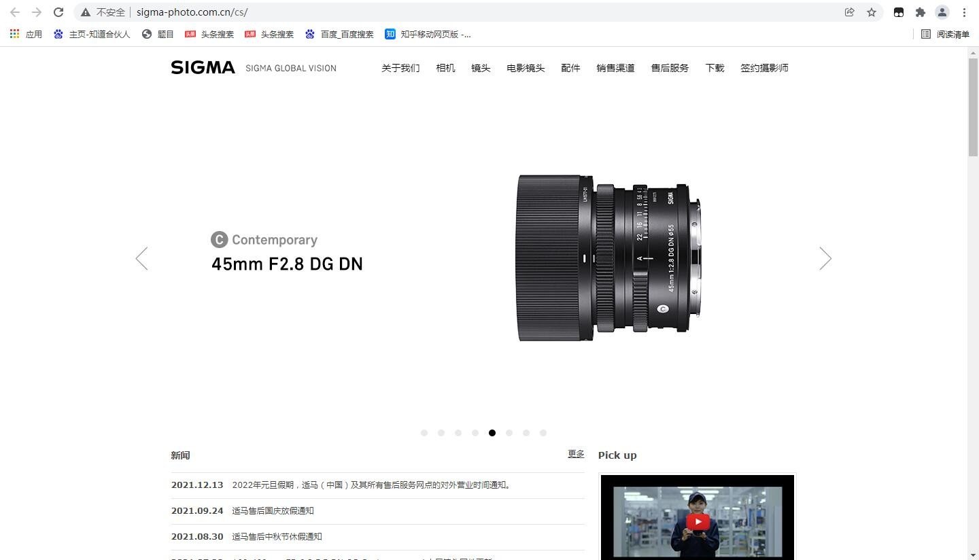Open the 阅读清单 reading list
This screenshot has height=560, width=979.
pyautogui.click(x=946, y=34)
